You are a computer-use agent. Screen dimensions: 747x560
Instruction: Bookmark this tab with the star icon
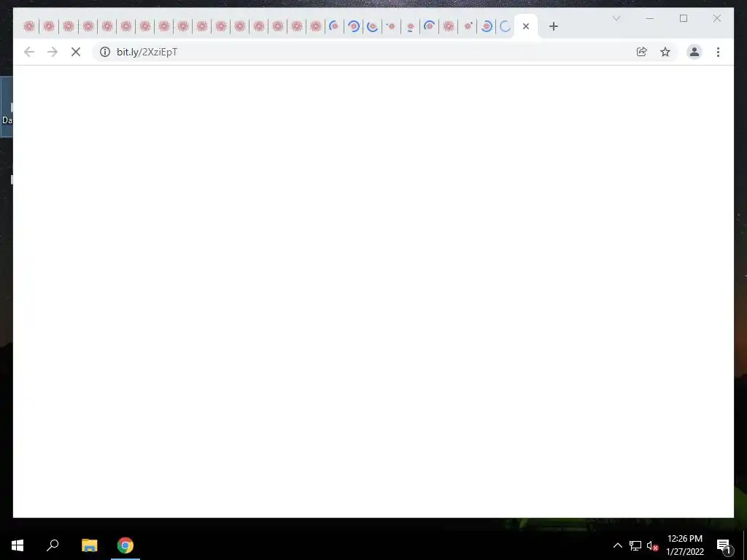[665, 52]
